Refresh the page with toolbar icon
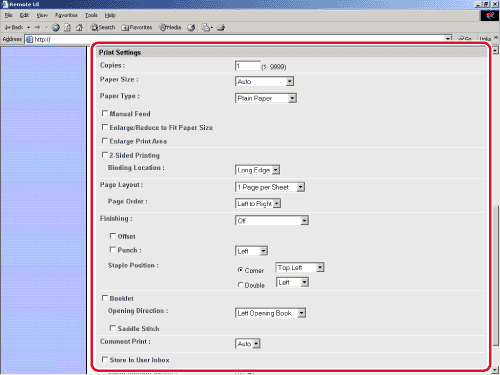 pos(67,28)
